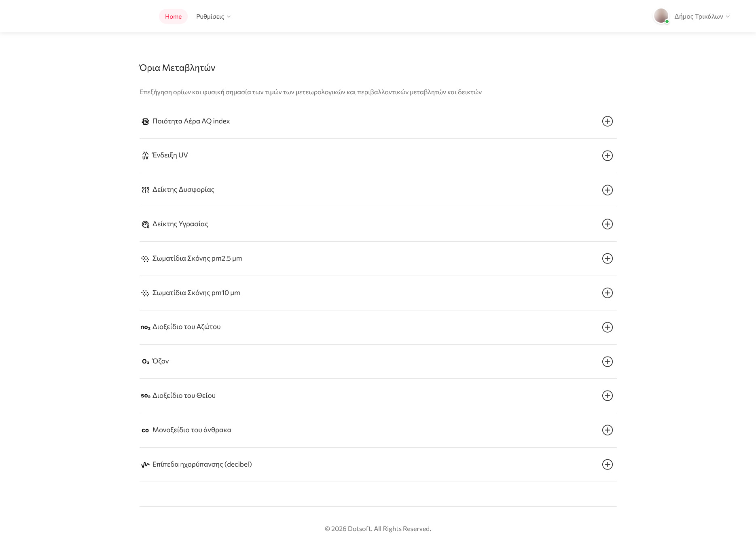This screenshot has height=550, width=756.
Task: Click the Μονοξείδιο του άνθρακα row label
Action: [192, 430]
